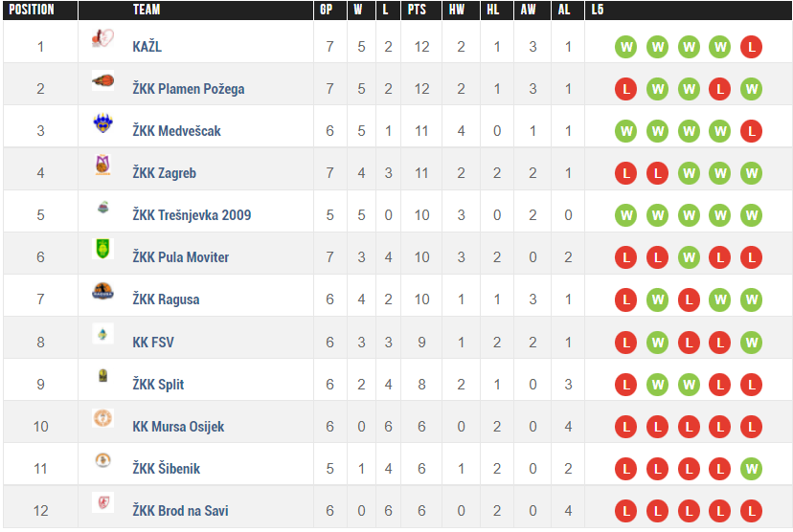The image size is (793, 532).
Task: Click KAŽL's red L last-game badge
Action: tap(752, 47)
